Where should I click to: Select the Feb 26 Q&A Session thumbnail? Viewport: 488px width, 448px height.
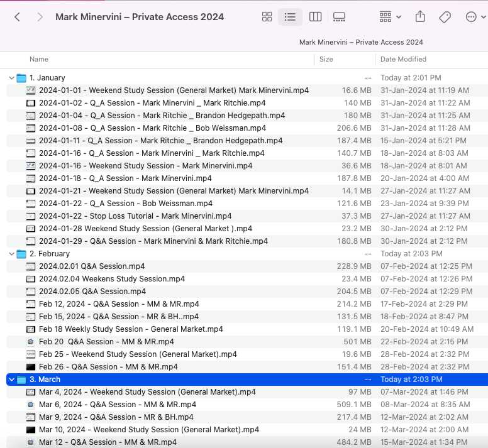30,367
